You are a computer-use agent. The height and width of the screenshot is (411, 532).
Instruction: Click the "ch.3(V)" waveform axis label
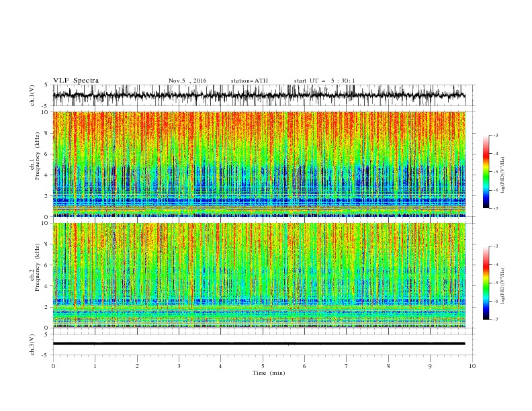pos(32,345)
